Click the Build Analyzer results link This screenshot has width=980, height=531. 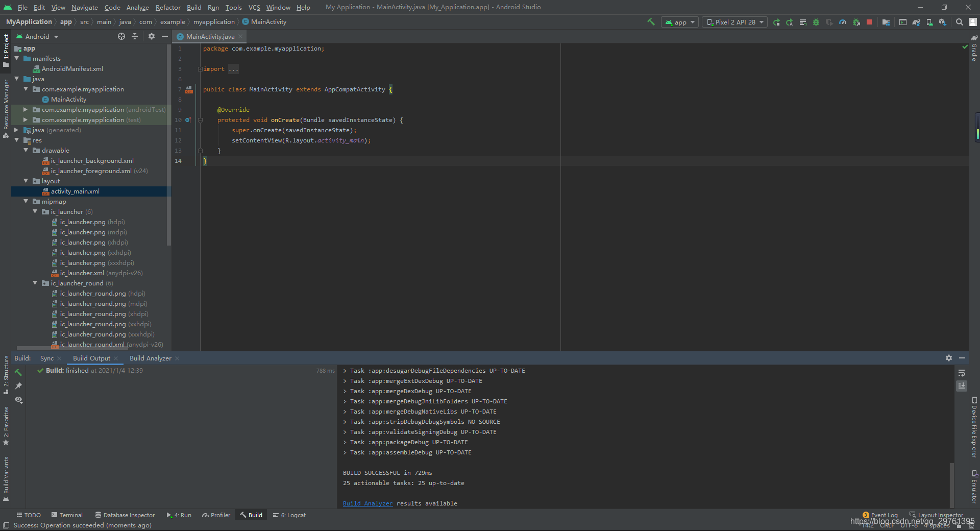[x=367, y=503]
